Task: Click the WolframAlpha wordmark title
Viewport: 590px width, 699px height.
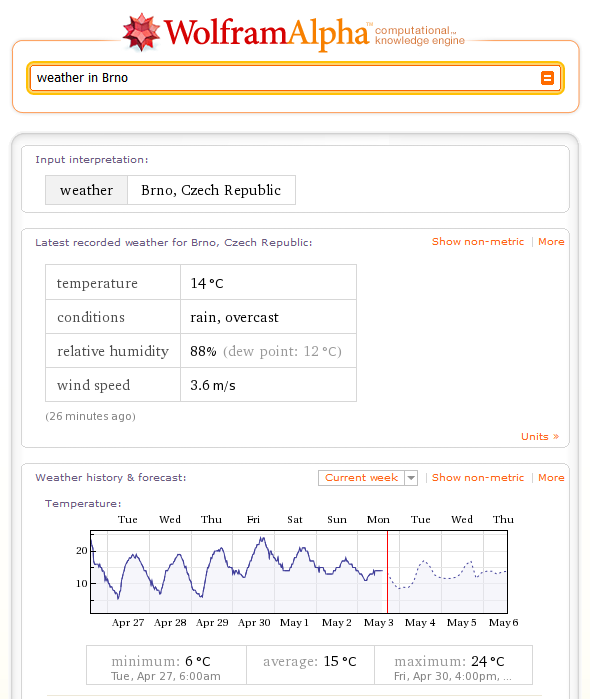Action: coord(266,33)
